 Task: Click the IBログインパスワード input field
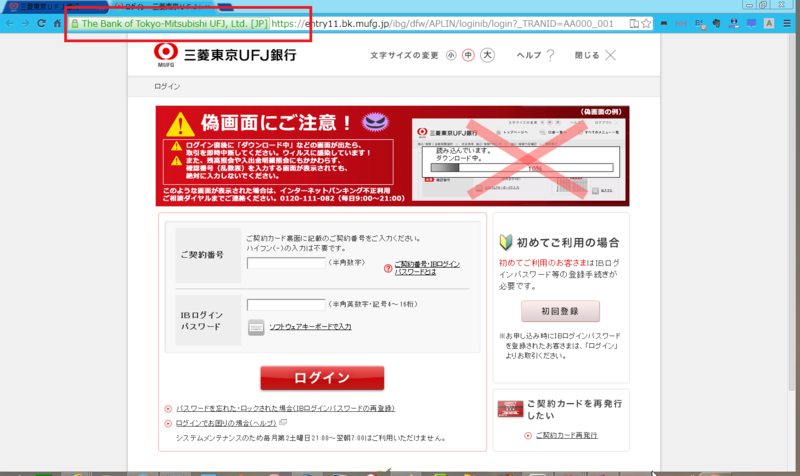(x=286, y=305)
